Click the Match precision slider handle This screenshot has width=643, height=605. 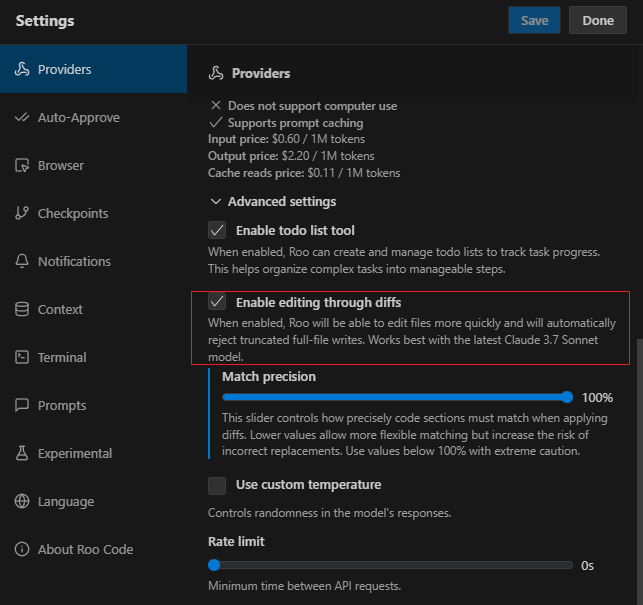tap(567, 397)
